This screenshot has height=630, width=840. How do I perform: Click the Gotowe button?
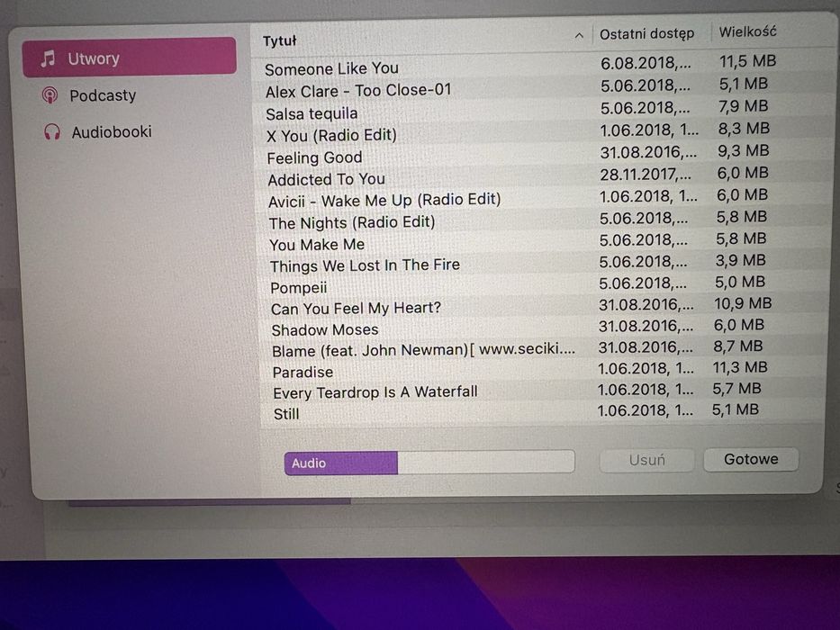tap(751, 459)
